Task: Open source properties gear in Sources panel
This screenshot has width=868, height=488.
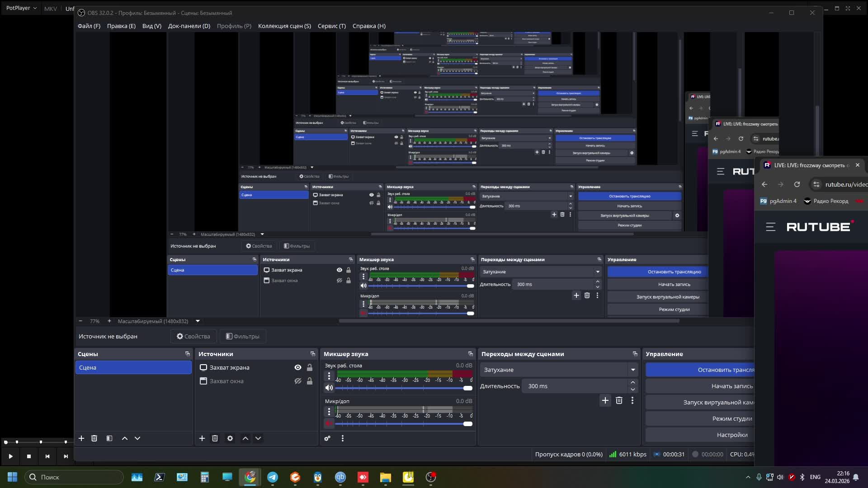Action: pos(230,438)
